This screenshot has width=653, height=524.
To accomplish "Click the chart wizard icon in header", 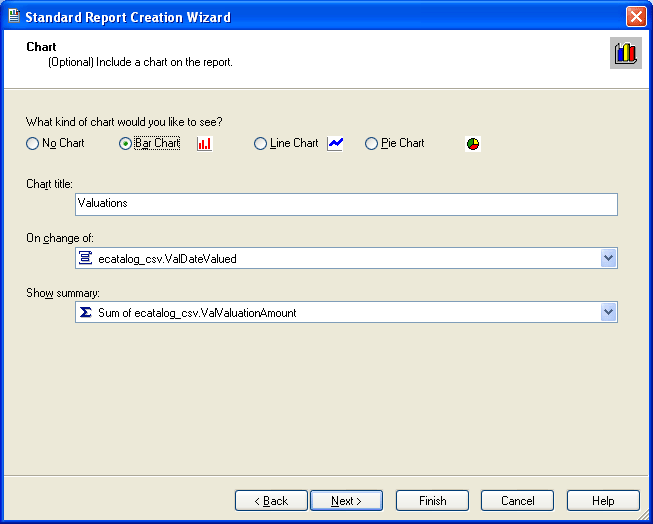I will click(x=625, y=54).
